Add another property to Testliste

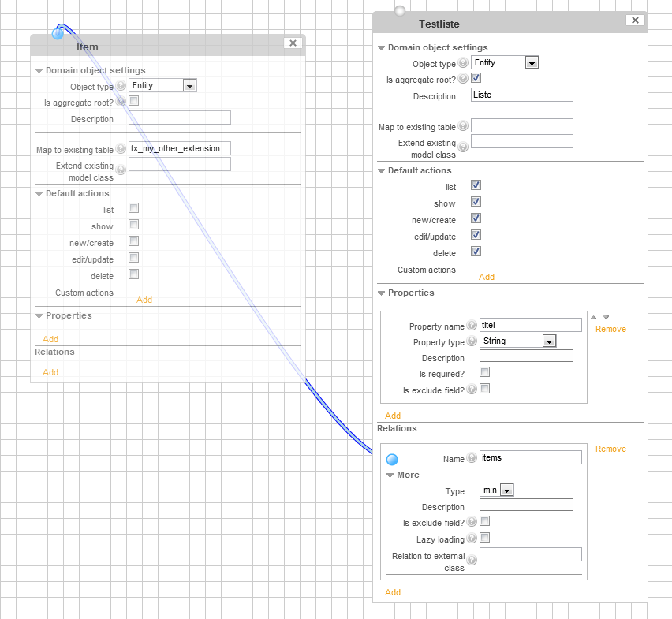393,416
